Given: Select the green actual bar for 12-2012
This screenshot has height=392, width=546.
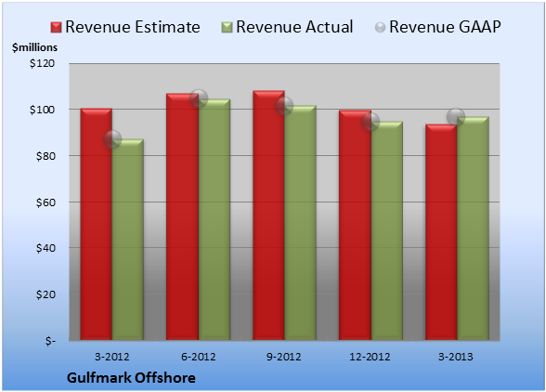Looking at the screenshot, I should coord(386,230).
